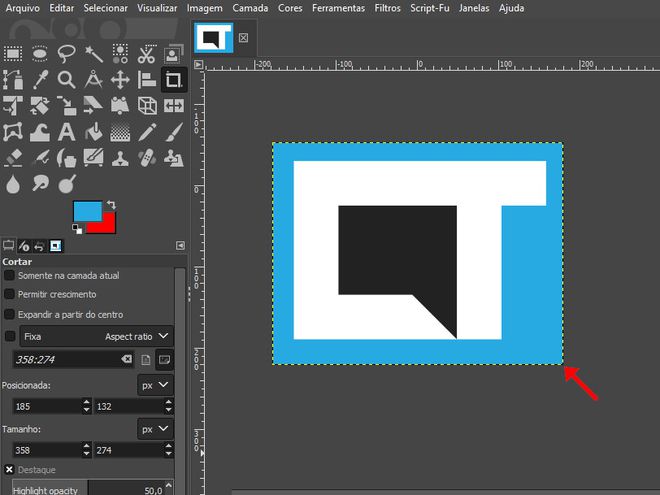Switch to the Tool Options tab
660x495 pixels.
pyautogui.click(x=8, y=245)
